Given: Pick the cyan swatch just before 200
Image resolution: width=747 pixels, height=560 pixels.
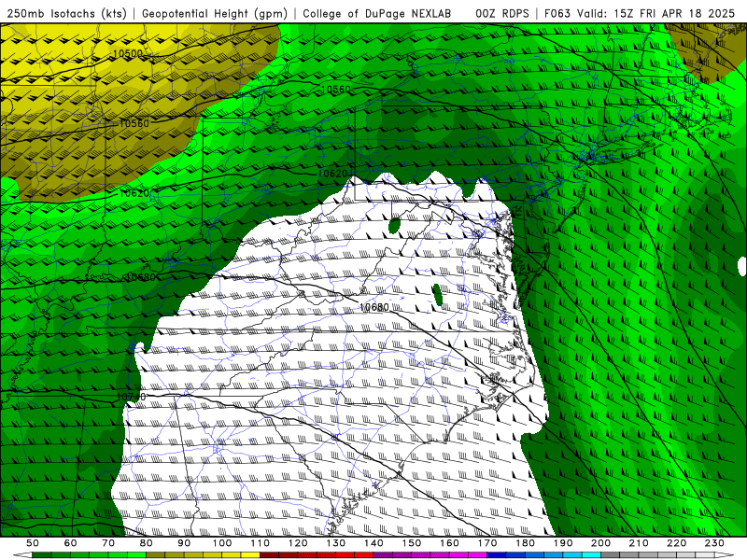Looking at the screenshot, I should point(592,555).
